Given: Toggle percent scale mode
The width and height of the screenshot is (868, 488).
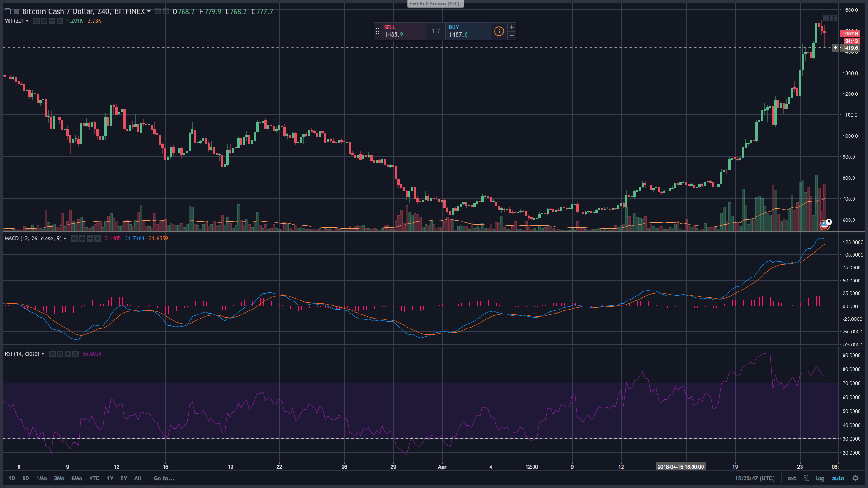Looking at the screenshot, I should click(x=806, y=478).
